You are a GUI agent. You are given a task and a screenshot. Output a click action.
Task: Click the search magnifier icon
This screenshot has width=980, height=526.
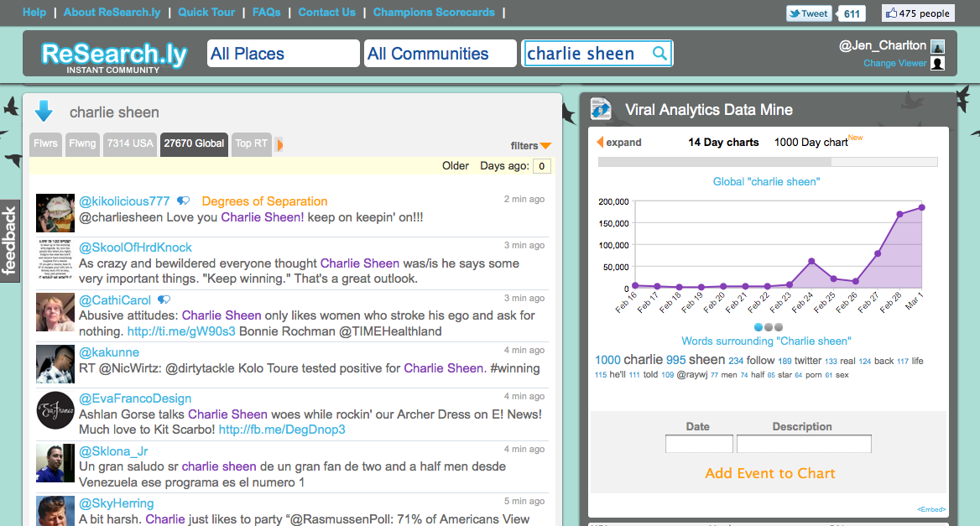point(659,54)
